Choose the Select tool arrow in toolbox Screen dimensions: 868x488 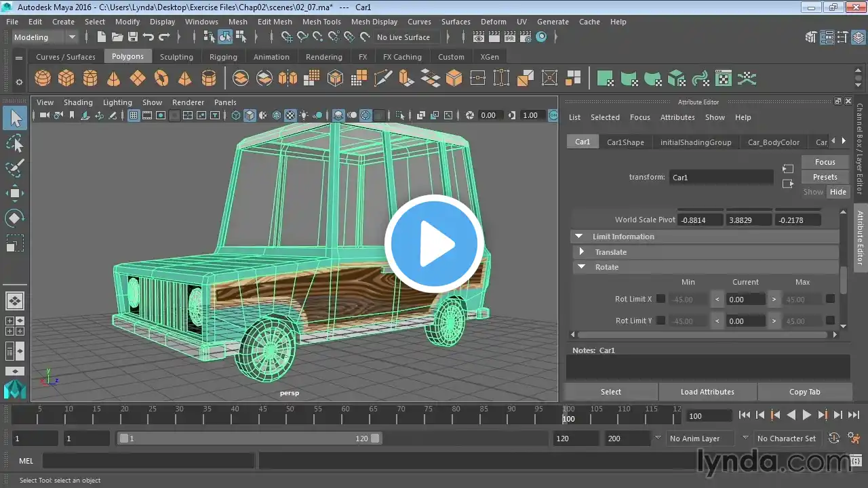click(x=15, y=119)
